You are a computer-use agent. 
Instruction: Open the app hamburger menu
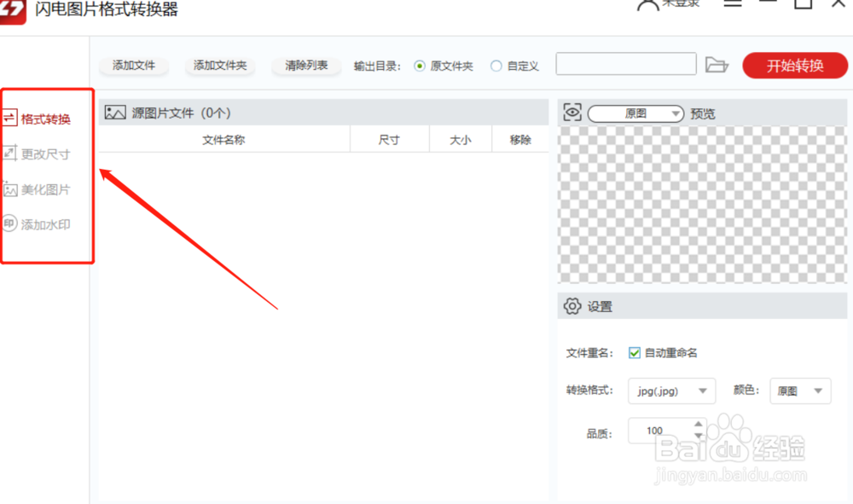pyautogui.click(x=734, y=3)
